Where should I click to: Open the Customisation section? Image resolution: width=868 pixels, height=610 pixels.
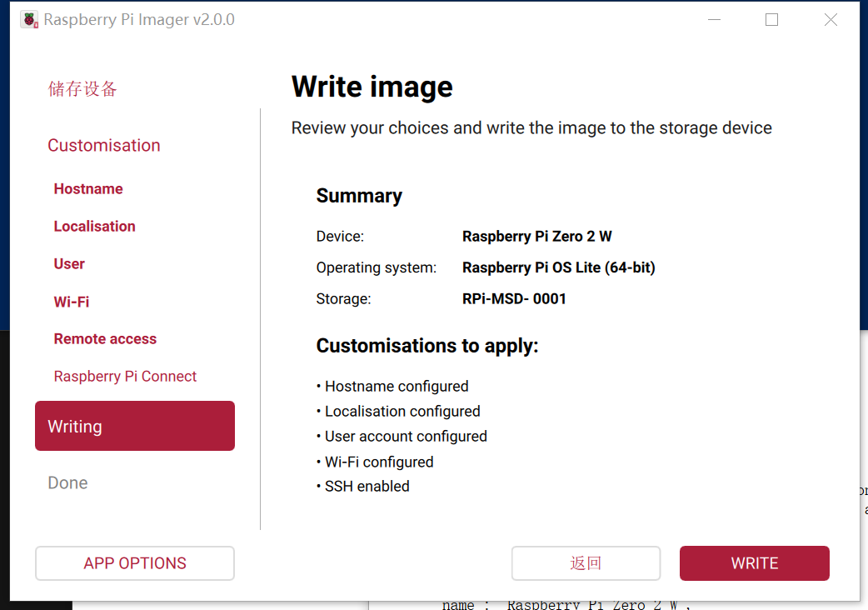coord(104,146)
